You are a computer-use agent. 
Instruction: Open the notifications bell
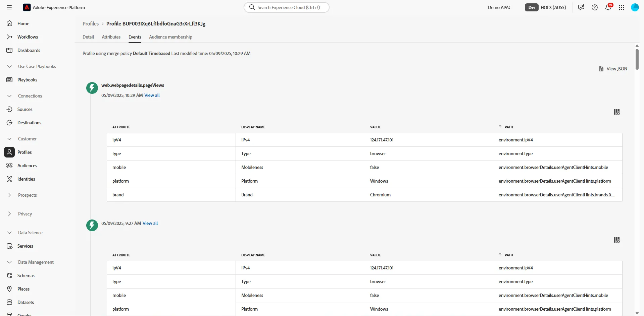tap(608, 7)
